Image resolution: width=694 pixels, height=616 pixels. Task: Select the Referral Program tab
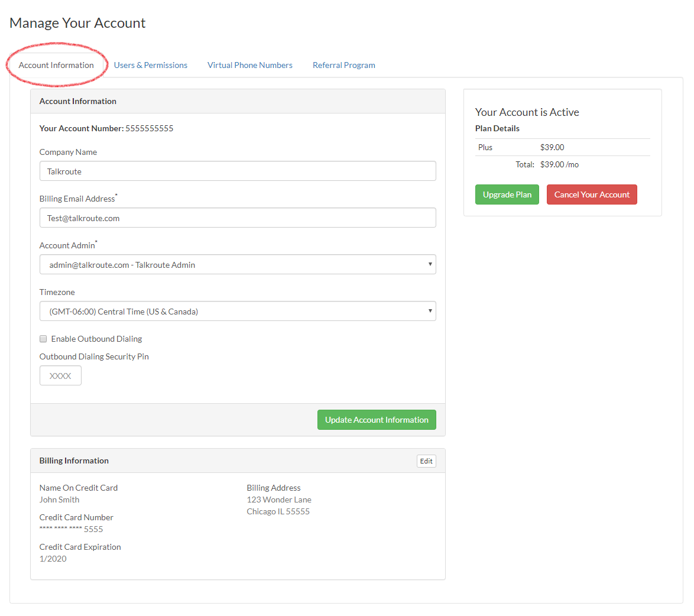(343, 65)
